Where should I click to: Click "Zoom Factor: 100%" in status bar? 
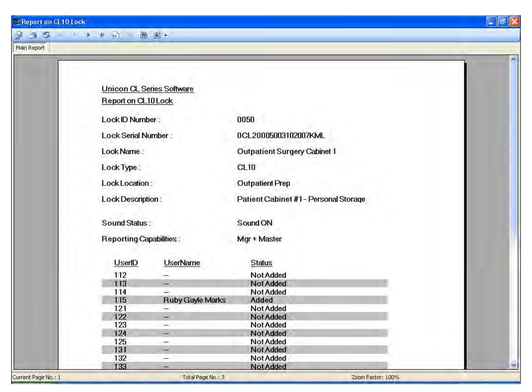click(375, 376)
